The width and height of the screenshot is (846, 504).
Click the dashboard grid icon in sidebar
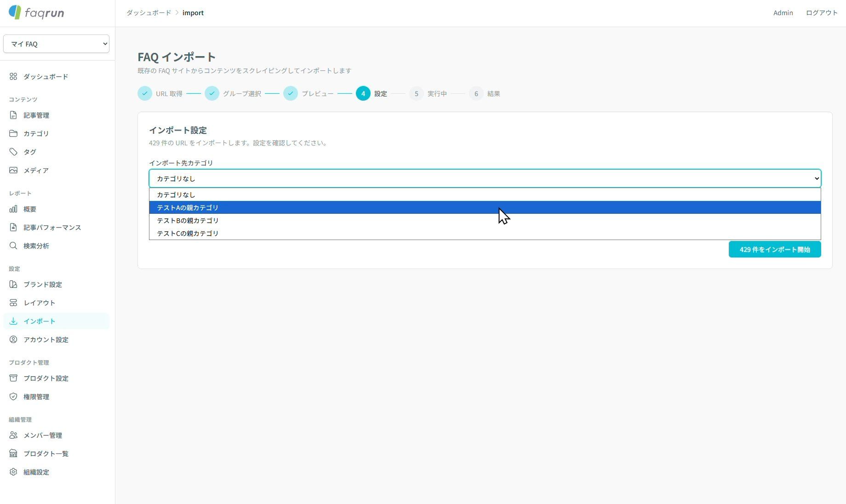[13, 76]
